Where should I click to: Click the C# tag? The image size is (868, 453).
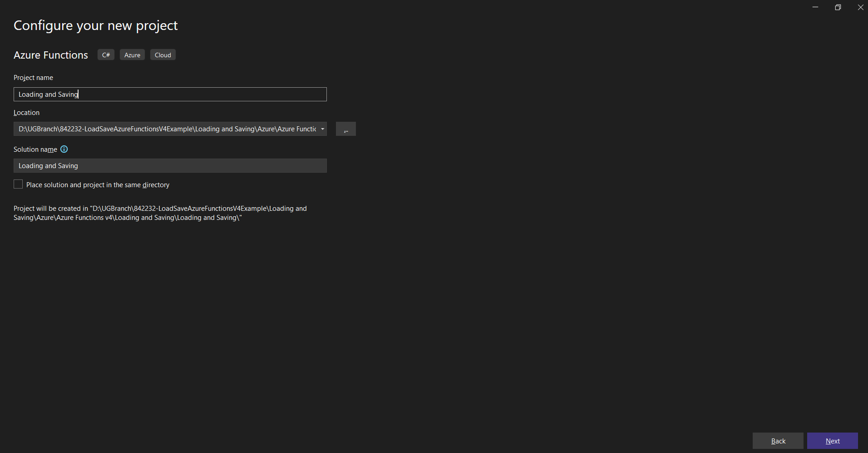(106, 55)
